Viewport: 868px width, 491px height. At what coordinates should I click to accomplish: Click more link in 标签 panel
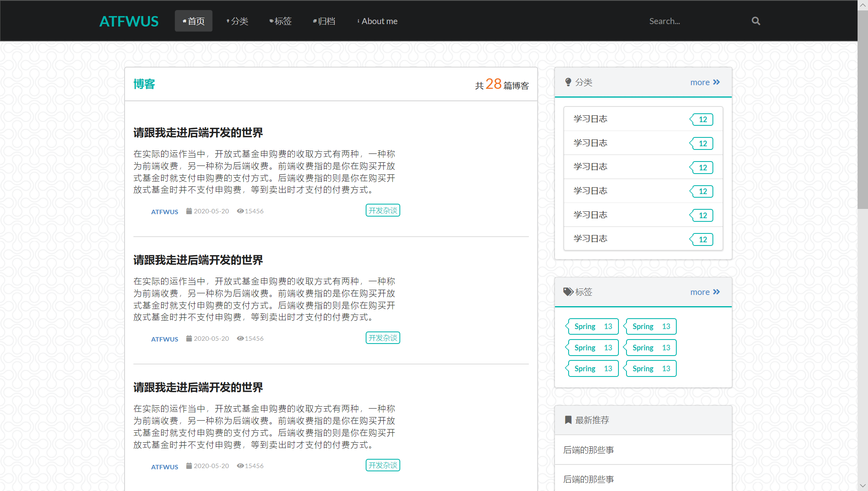[x=705, y=292]
